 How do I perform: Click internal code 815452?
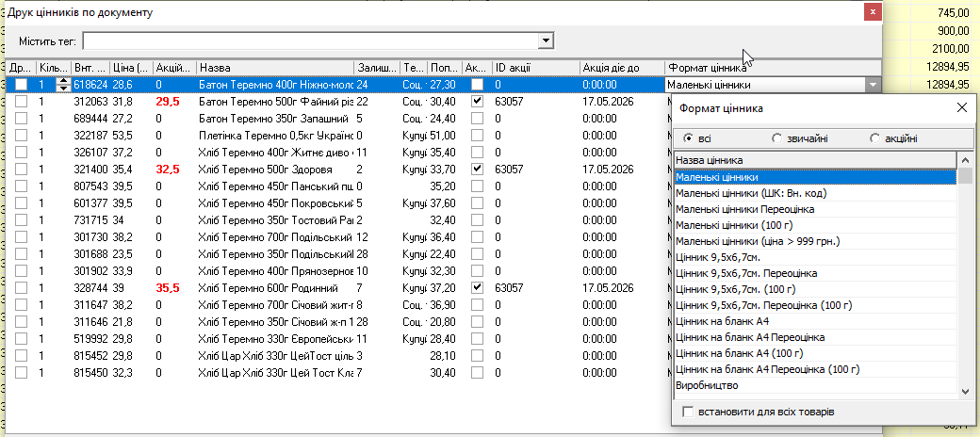pos(90,356)
